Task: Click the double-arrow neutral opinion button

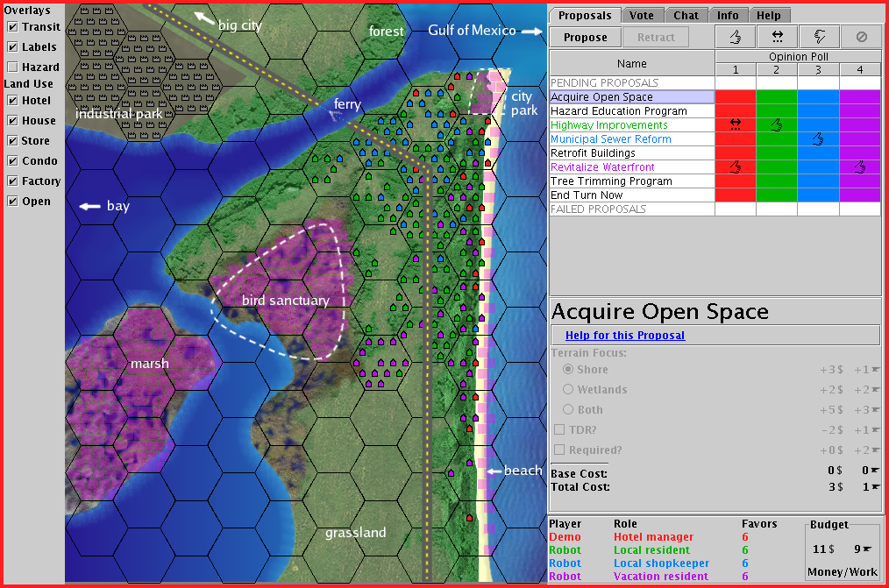Action: coord(777,37)
